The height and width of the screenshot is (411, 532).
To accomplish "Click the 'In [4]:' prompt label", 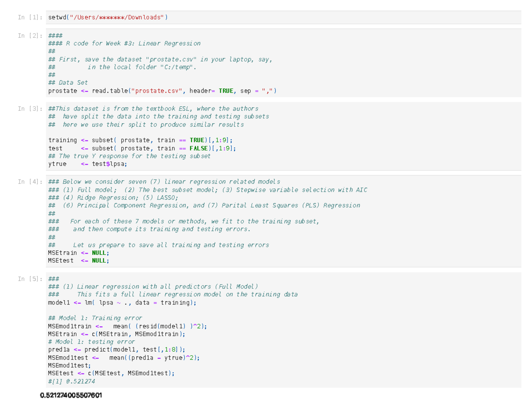I will (x=30, y=182).
